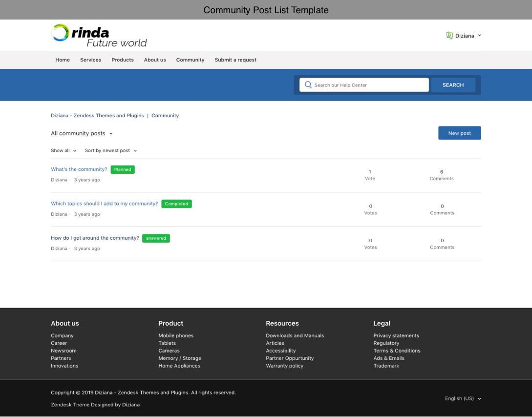This screenshot has height=417, width=532.
Task: Change language using English (US) selector
Action: (x=463, y=398)
